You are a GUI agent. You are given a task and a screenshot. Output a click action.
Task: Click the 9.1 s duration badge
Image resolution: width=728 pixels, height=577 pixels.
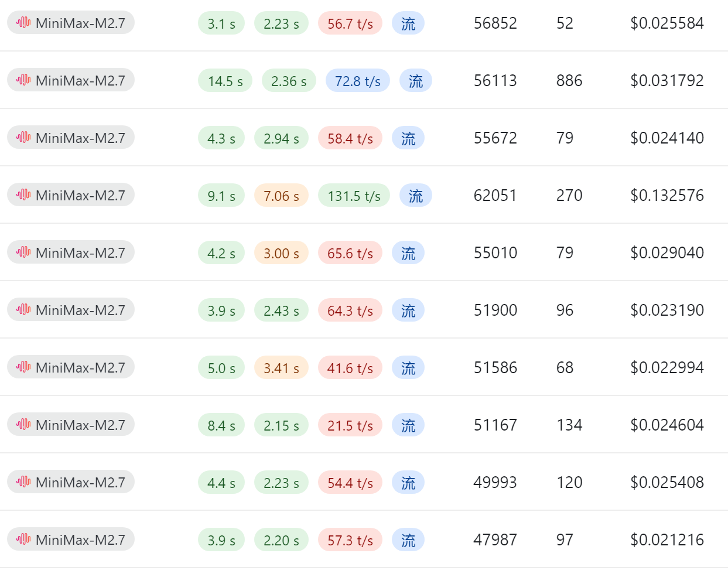point(221,196)
